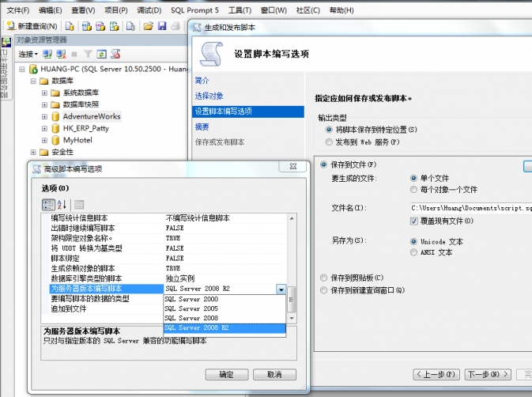The height and width of the screenshot is (397, 532).
Task: Click the Filter funnel icon
Action: coord(88,54)
